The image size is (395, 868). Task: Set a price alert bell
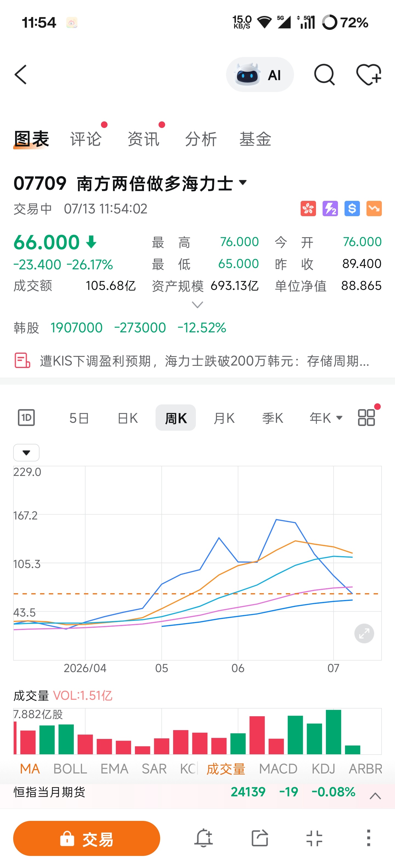point(204,838)
